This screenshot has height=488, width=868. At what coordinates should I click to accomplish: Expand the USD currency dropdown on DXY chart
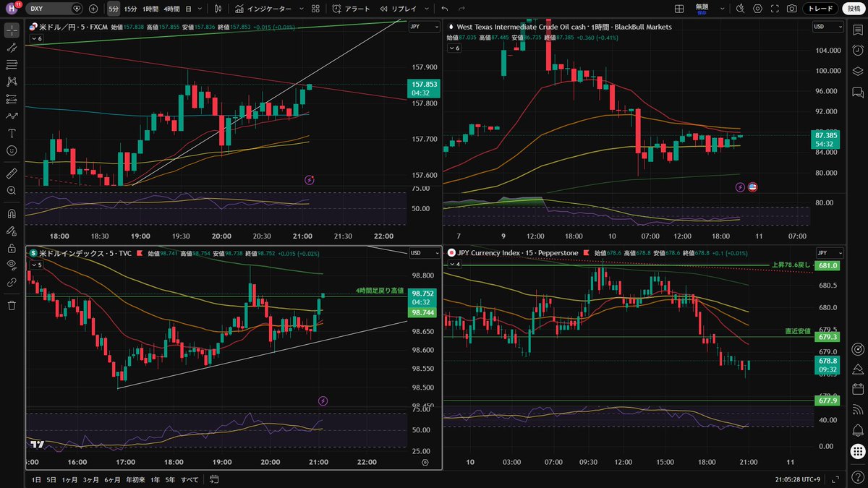(424, 253)
